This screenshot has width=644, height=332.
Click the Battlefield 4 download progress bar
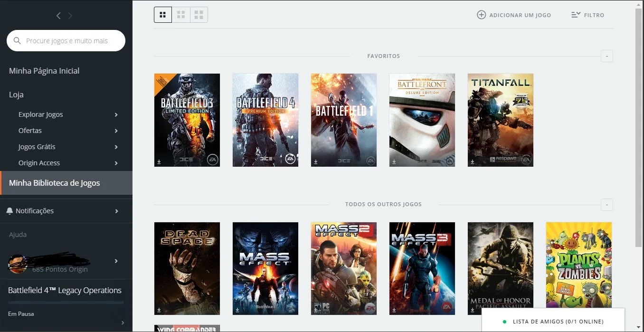(66, 302)
